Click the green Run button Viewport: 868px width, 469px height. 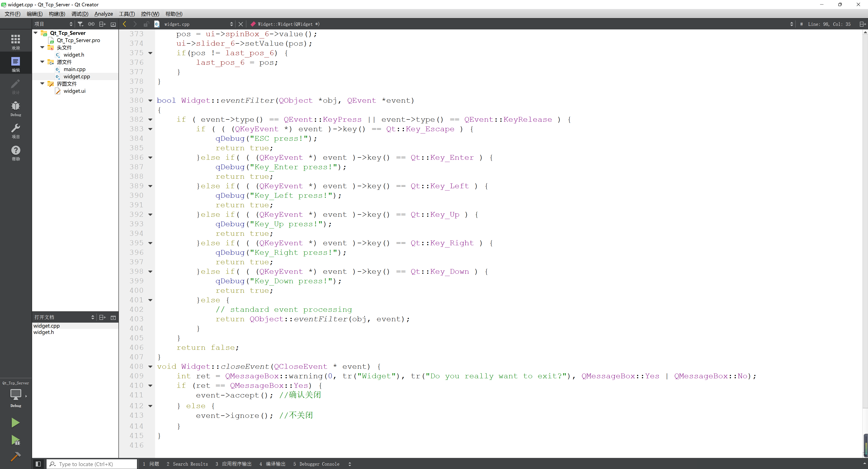tap(15, 422)
